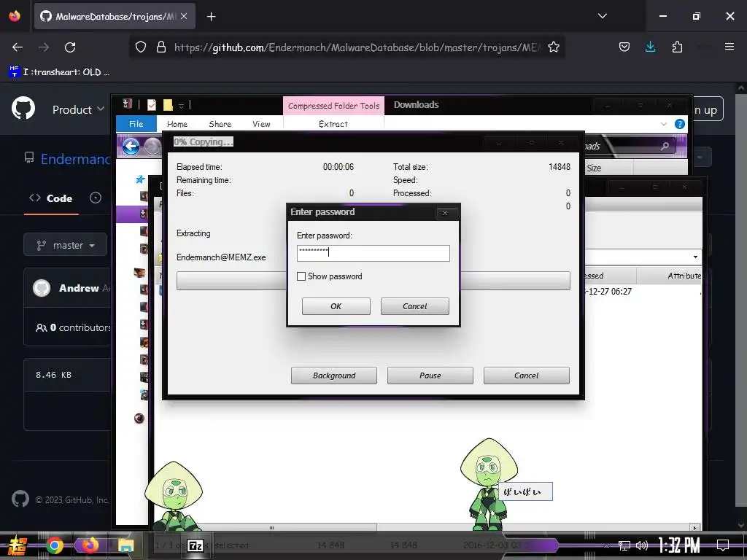Launch Chrome from the taskbar
Screen dimensions: 747x560
click(x=54, y=545)
